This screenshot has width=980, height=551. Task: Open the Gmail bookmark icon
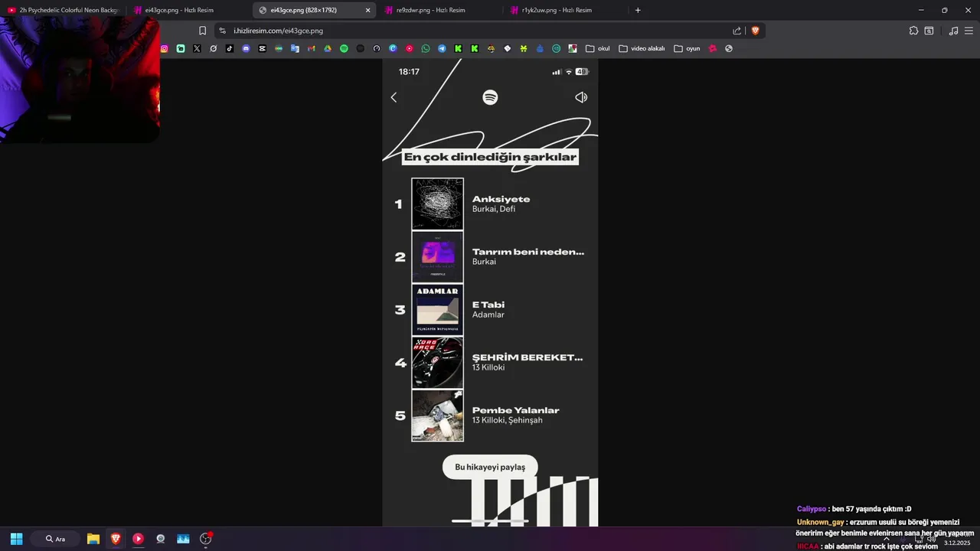(312, 48)
